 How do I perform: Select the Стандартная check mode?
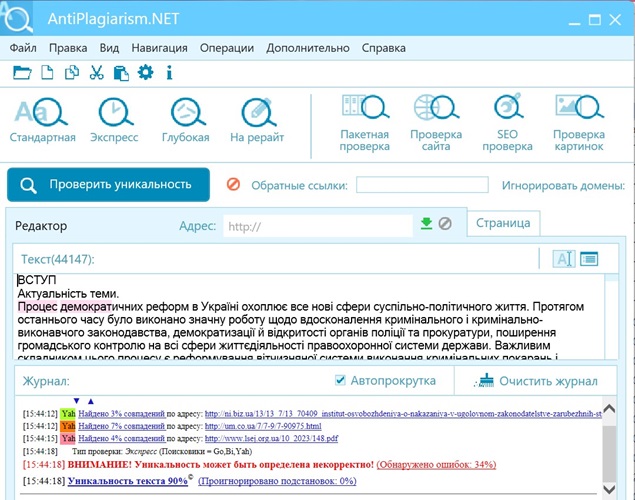(43, 120)
